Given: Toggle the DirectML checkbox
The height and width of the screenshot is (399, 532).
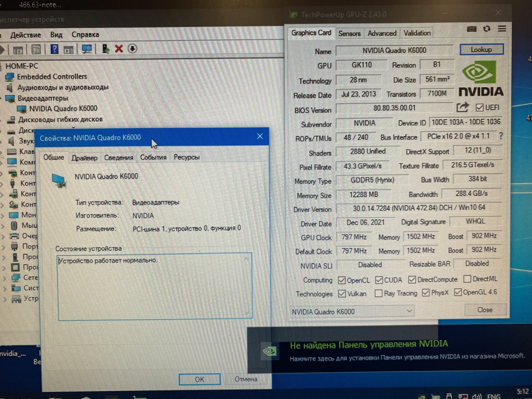Looking at the screenshot, I should [x=467, y=279].
